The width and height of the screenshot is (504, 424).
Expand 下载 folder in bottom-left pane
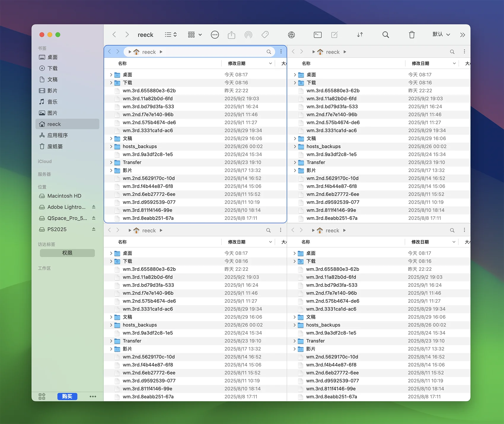click(x=111, y=261)
